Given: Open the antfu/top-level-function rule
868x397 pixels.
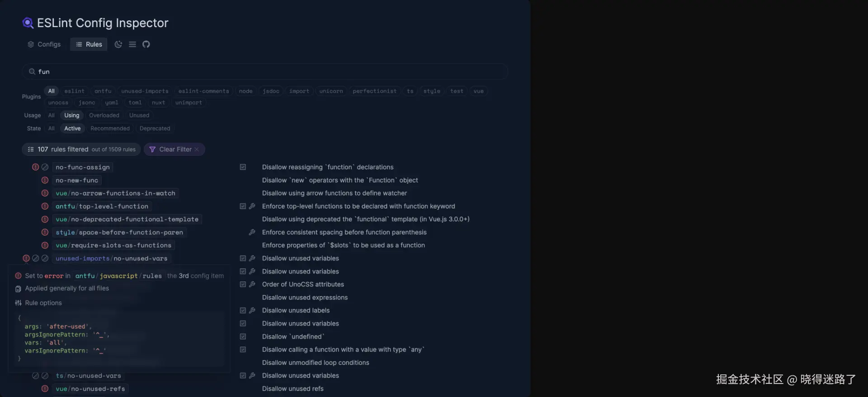Looking at the screenshot, I should [x=102, y=206].
